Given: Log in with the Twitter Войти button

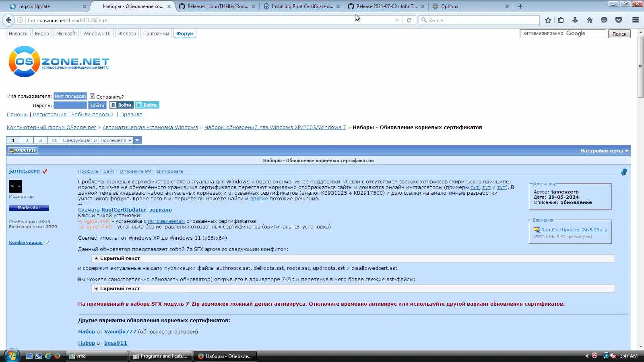Looking at the screenshot, I should pos(147,105).
